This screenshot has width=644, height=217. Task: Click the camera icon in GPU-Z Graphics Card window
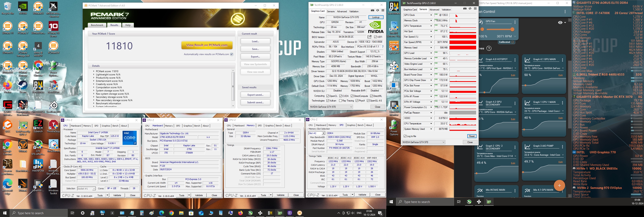click(373, 10)
